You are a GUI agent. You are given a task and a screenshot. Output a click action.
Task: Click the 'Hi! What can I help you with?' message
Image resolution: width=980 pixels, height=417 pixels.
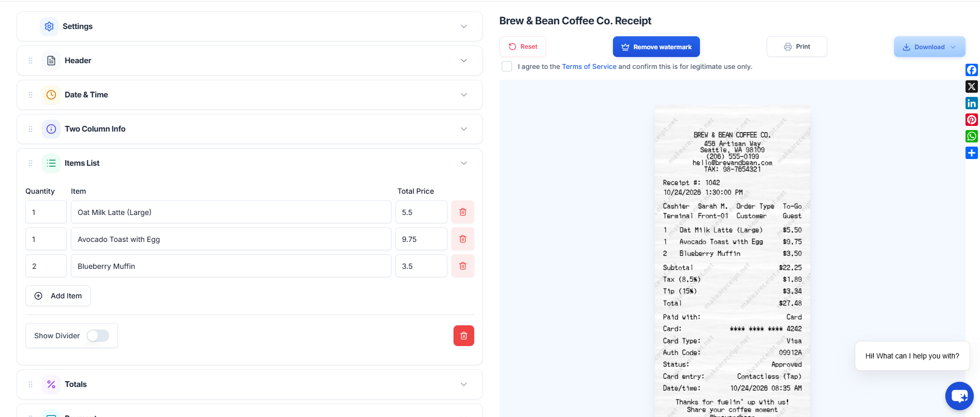(912, 356)
